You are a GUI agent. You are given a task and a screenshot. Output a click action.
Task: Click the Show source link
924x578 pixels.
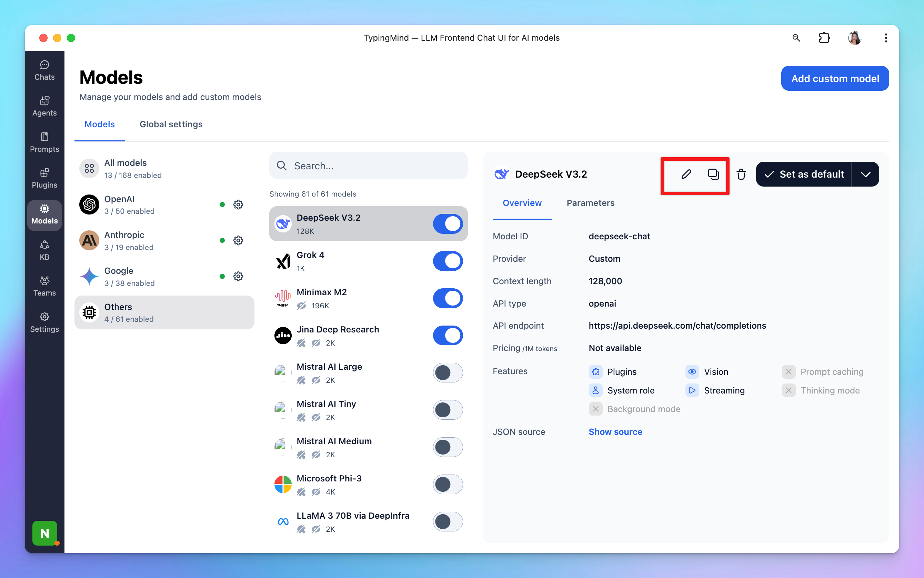point(615,431)
